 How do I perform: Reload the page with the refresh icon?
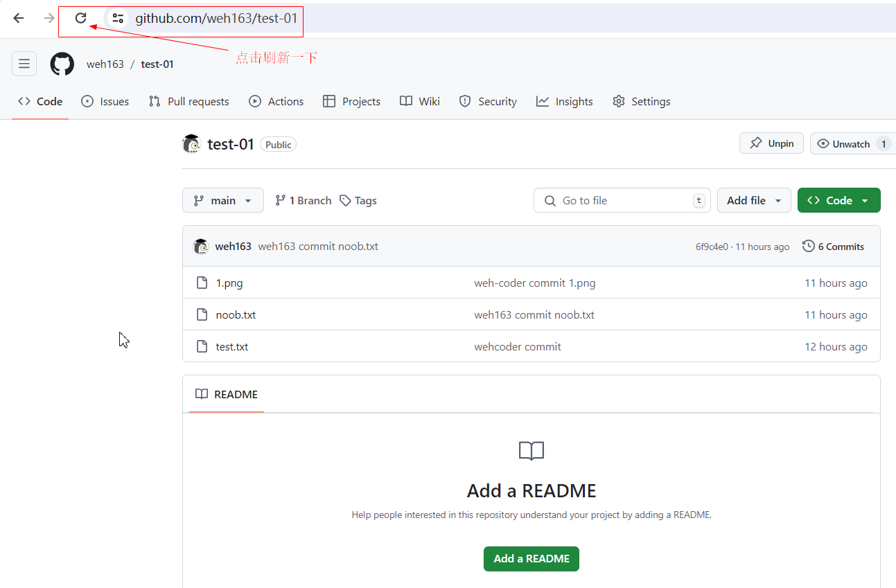click(81, 18)
